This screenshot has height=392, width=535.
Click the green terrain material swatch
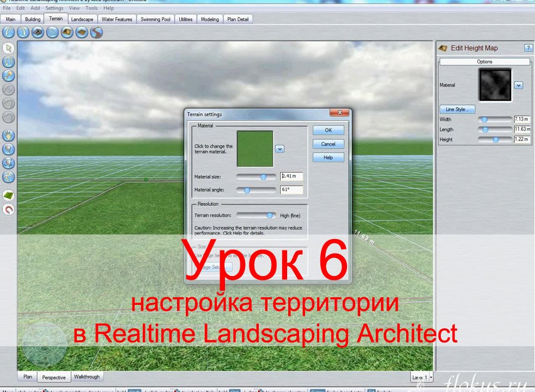[255, 149]
